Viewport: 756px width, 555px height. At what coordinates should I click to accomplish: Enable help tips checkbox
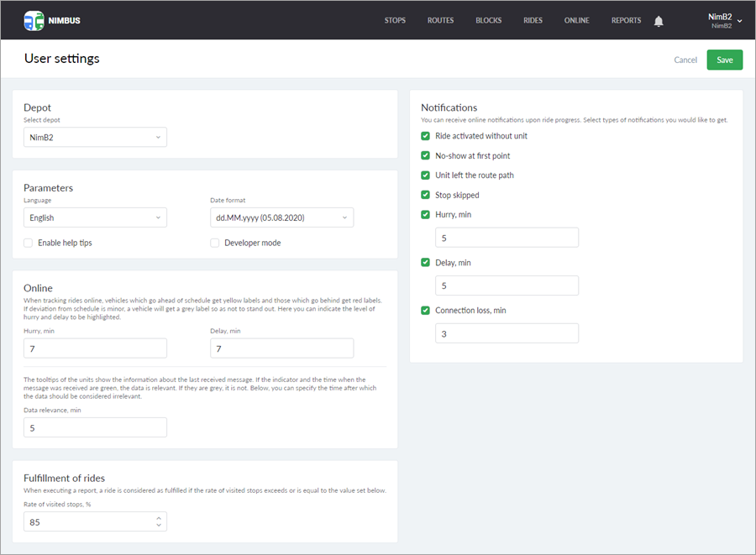click(29, 243)
